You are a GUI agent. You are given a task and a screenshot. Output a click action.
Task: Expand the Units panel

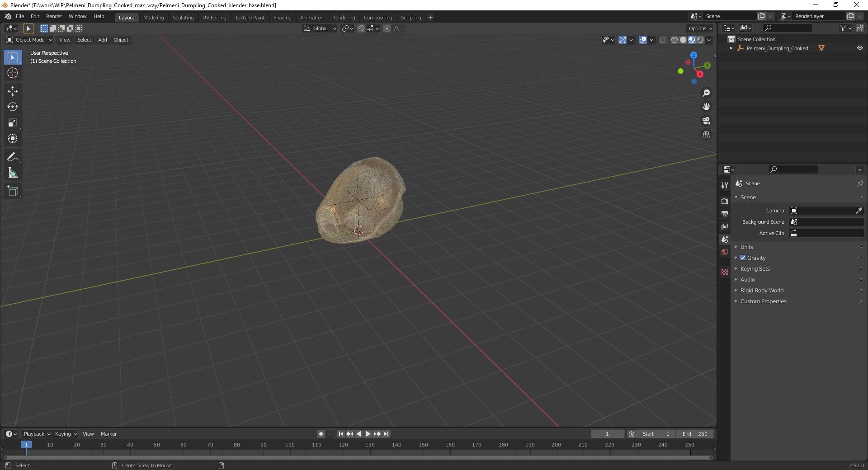pyautogui.click(x=747, y=247)
